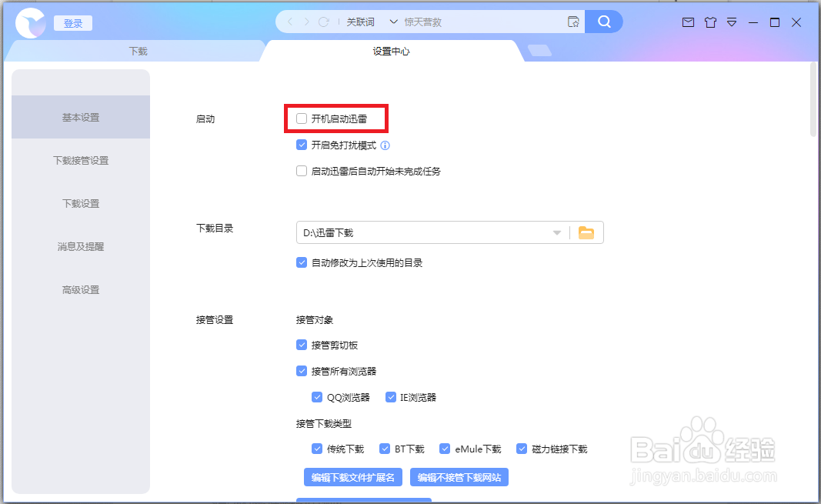The image size is (821, 504).
Task: Select 消息及提醒 in the sidebar
Action: pyautogui.click(x=81, y=246)
